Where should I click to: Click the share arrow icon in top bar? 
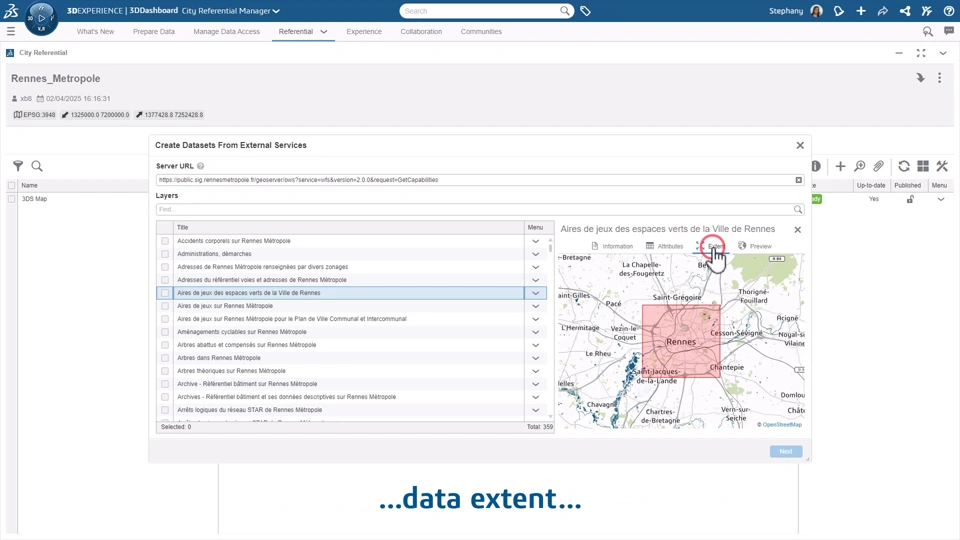882,11
